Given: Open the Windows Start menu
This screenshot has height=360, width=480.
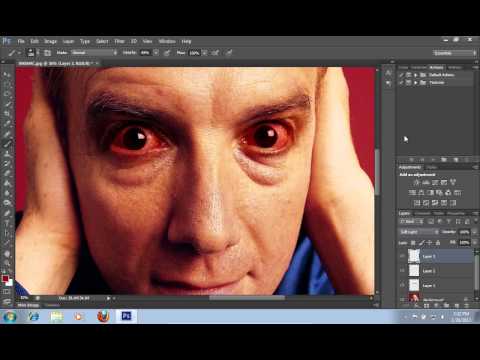Looking at the screenshot, I should pos(10,316).
